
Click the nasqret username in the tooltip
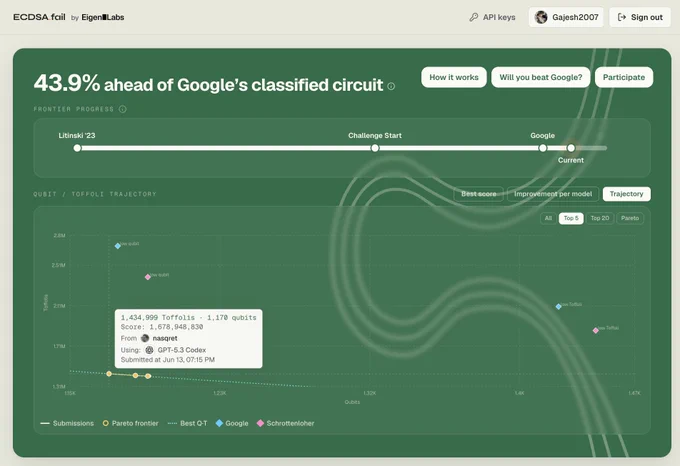[165, 338]
